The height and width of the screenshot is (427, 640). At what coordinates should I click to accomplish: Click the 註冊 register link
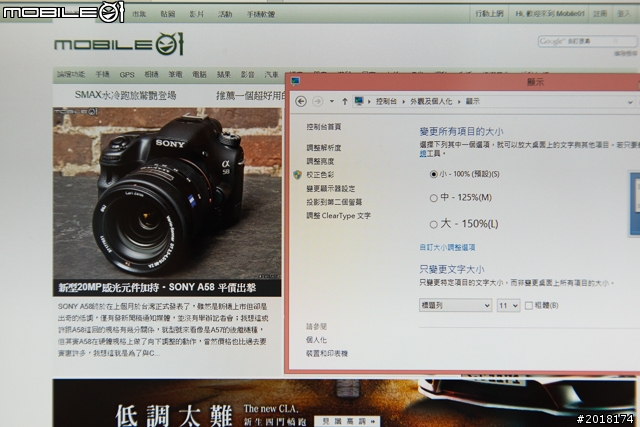point(600,13)
